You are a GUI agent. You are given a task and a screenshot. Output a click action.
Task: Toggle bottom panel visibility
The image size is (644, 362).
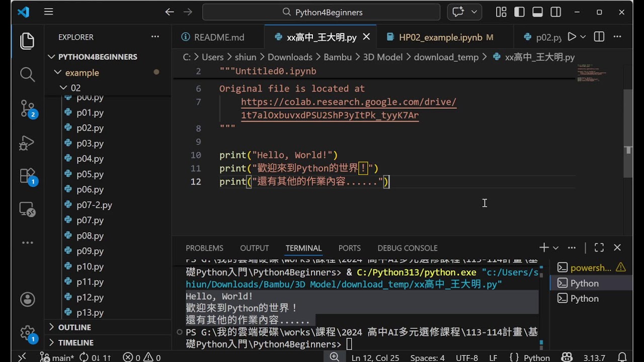click(x=537, y=12)
